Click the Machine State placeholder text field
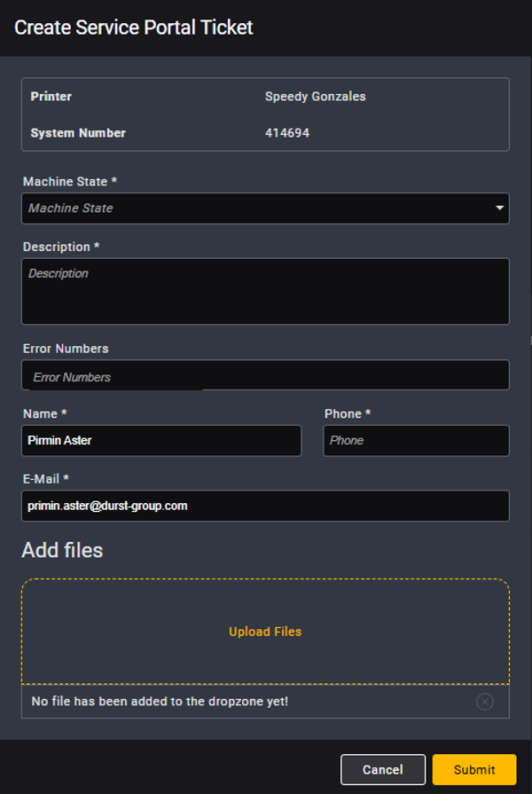 point(248,208)
